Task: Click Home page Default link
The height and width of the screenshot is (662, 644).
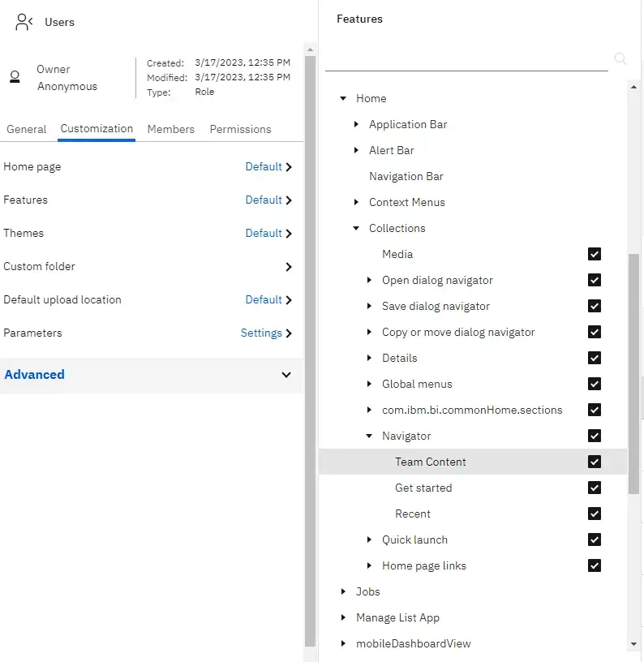Action: [x=264, y=167]
